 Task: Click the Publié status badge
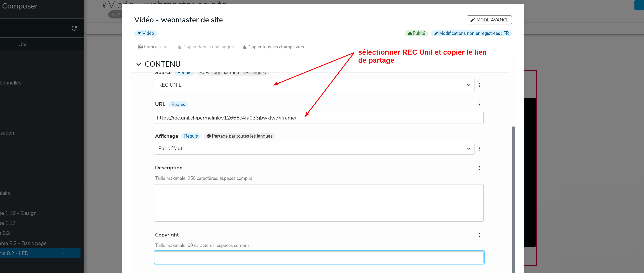pos(416,33)
